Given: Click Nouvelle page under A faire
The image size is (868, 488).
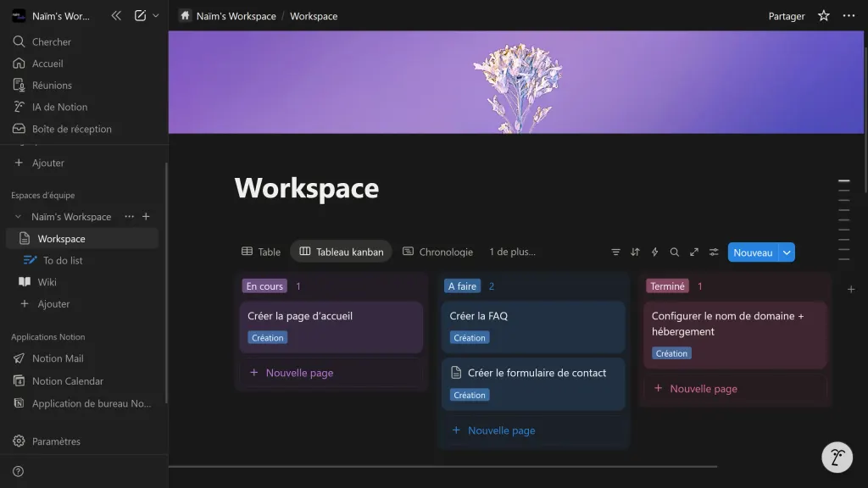Looking at the screenshot, I should (533, 430).
